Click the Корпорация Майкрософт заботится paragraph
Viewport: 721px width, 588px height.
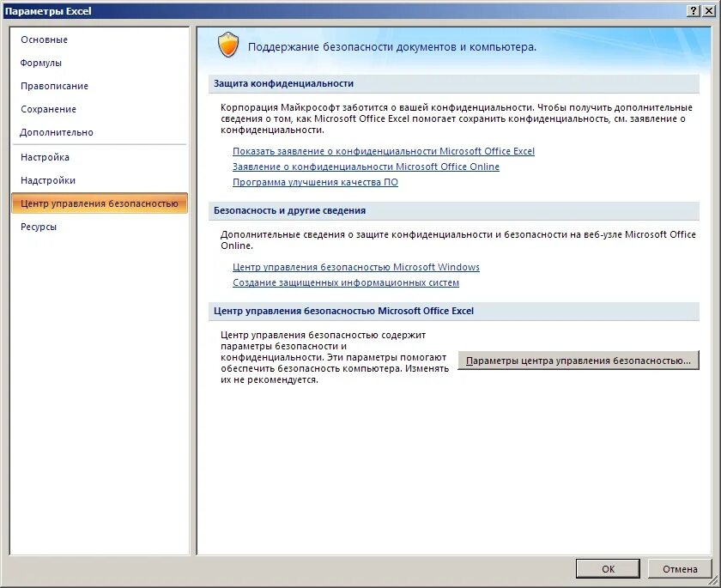tap(457, 118)
